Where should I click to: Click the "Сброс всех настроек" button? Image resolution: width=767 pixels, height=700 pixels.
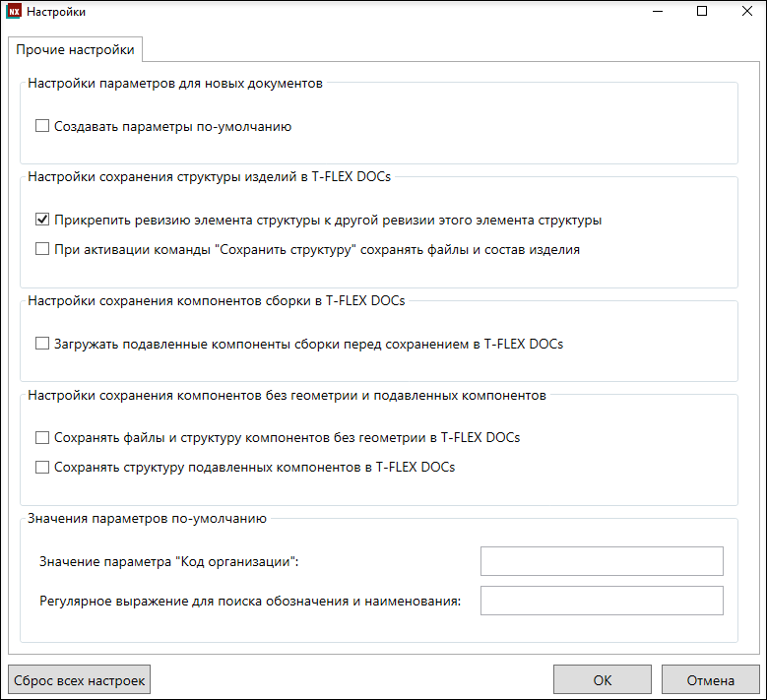point(79,679)
